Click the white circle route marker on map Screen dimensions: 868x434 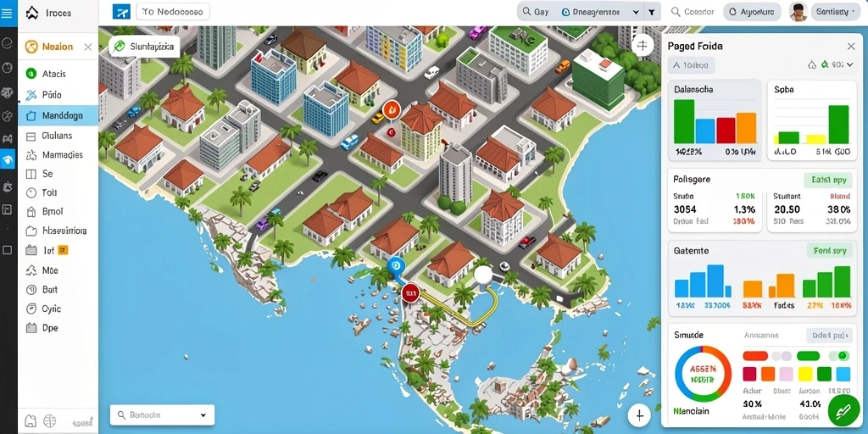(483, 275)
